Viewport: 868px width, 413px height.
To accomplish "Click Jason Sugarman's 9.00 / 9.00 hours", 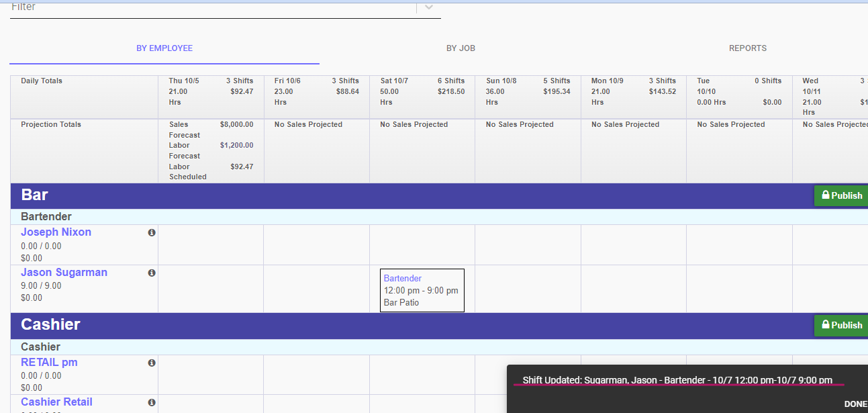I will (41, 286).
